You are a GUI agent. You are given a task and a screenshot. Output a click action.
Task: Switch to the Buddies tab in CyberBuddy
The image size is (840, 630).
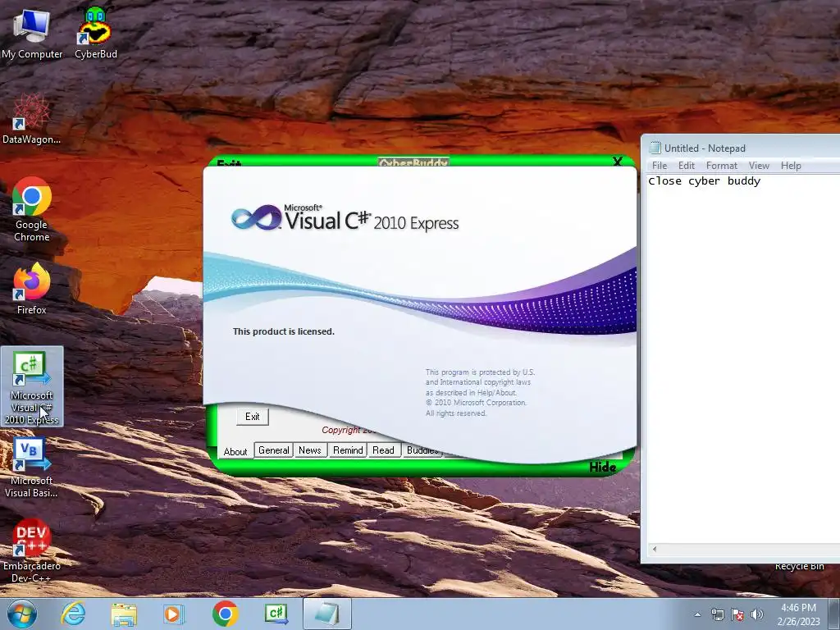(422, 450)
